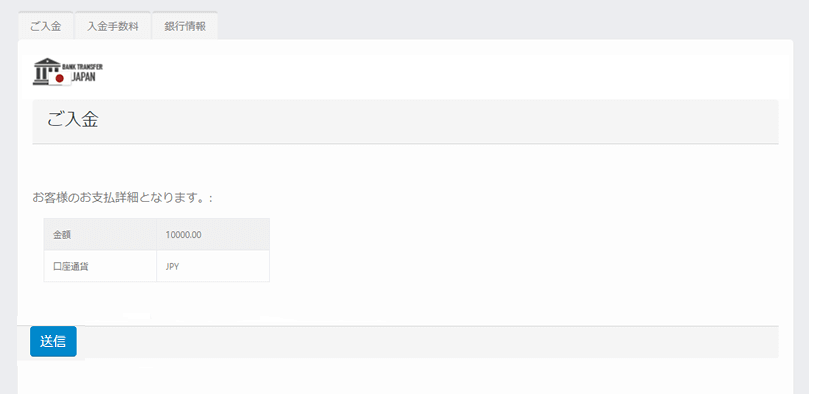The image size is (822, 396).
Task: Click blank panel area right of payment table
Action: click(524, 250)
